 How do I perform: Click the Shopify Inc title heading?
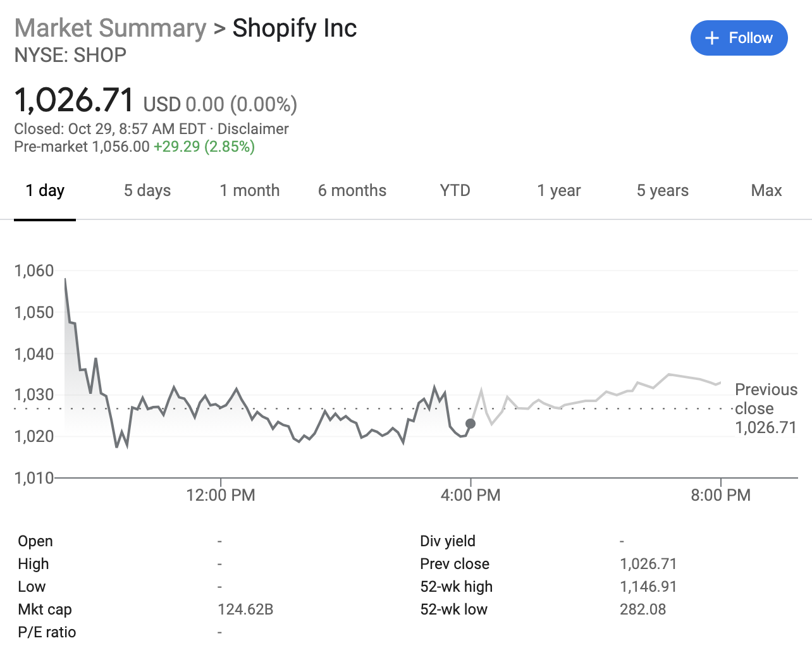[294, 28]
